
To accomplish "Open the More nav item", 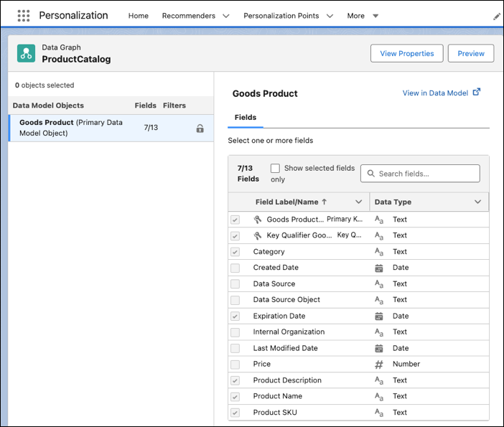I will point(355,16).
